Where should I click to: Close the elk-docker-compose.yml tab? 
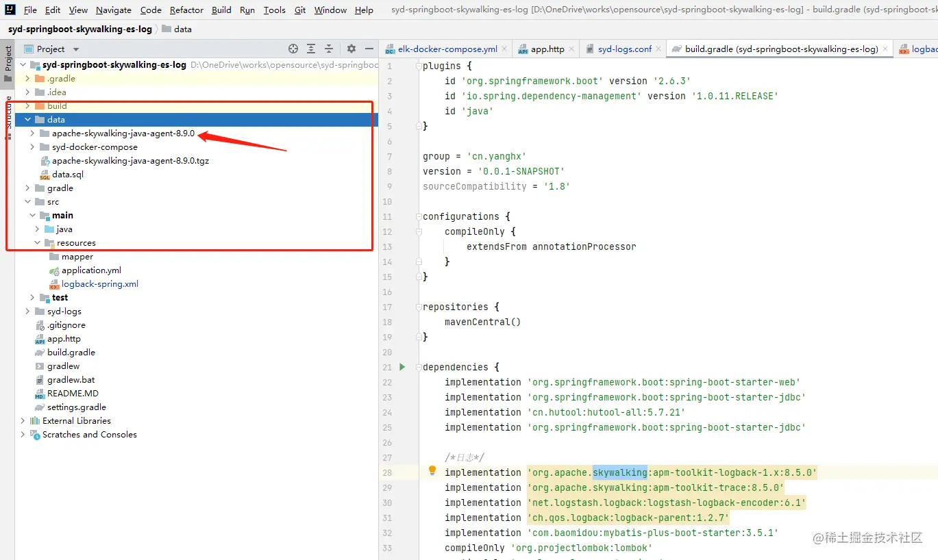[x=504, y=49]
